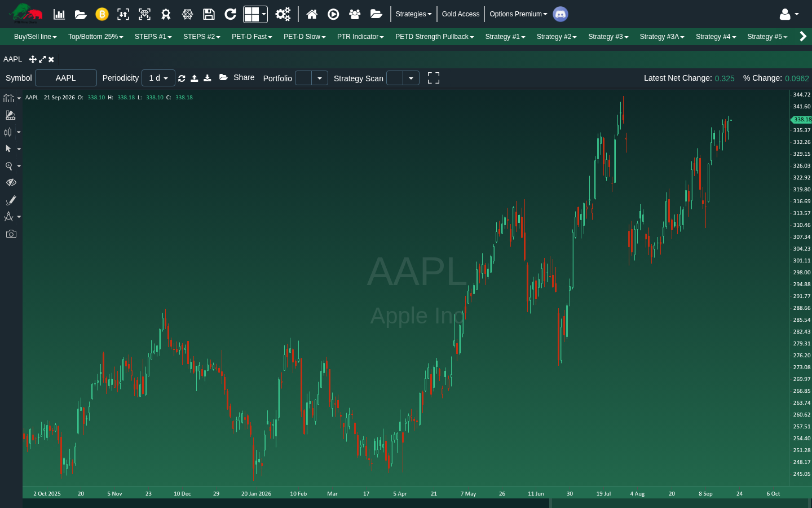The height and width of the screenshot is (508, 812).
Task: Expand the Buy/Sell line menu
Action: tap(36, 37)
